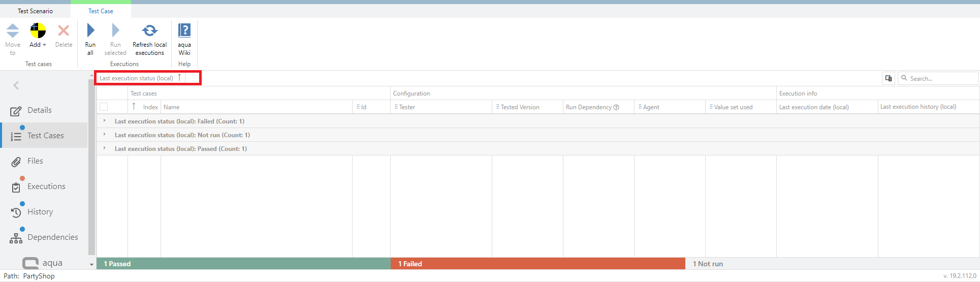Open Details in left navigation
This screenshot has height=282, width=980.
(39, 110)
